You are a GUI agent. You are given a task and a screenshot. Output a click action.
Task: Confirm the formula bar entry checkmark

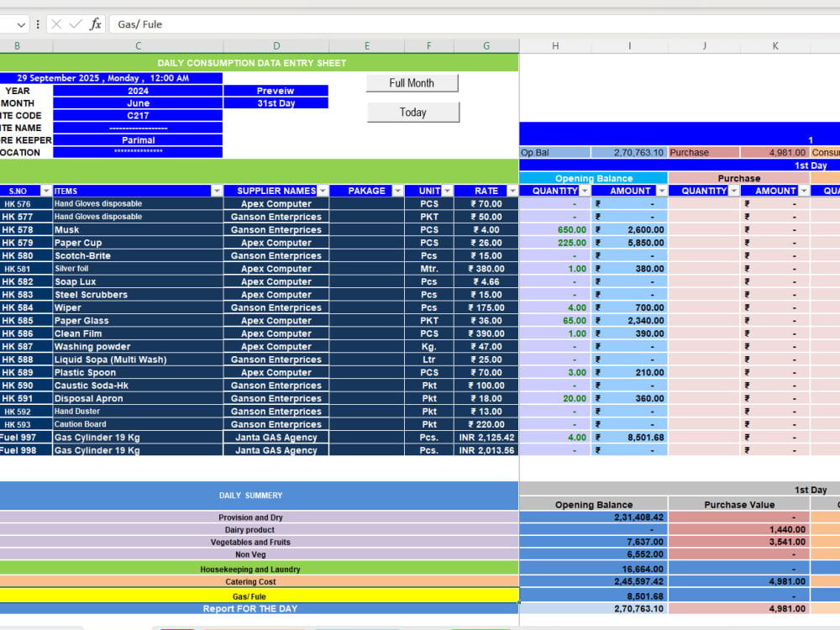click(x=76, y=24)
